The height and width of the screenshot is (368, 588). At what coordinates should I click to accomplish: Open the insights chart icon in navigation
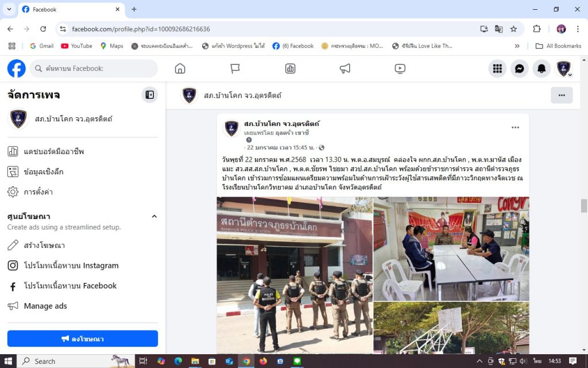pyautogui.click(x=290, y=68)
